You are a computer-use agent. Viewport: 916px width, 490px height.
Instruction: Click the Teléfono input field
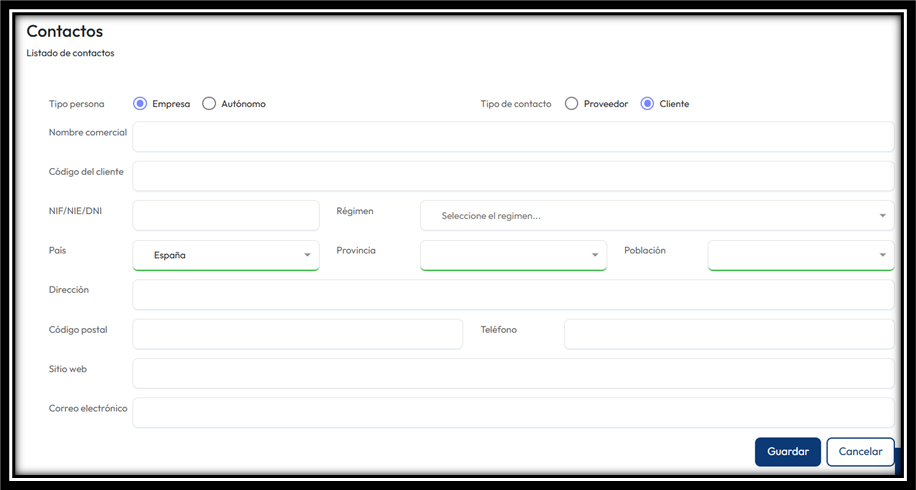pos(728,334)
